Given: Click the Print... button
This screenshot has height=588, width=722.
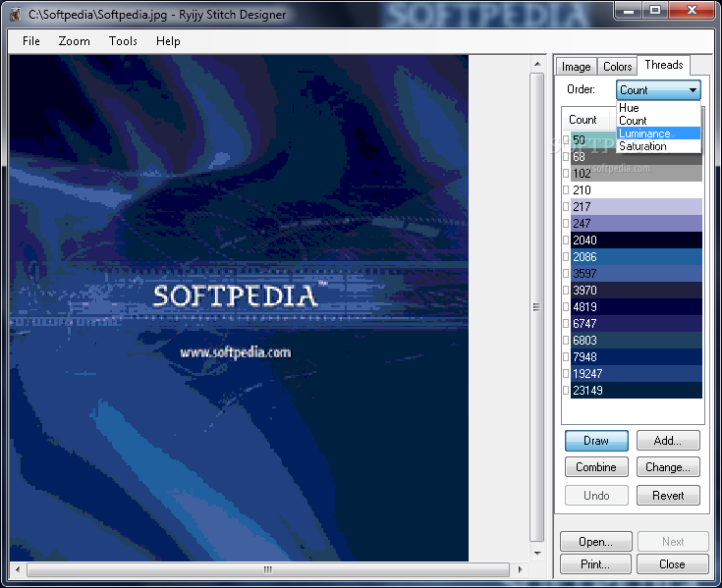Looking at the screenshot, I should [596, 564].
